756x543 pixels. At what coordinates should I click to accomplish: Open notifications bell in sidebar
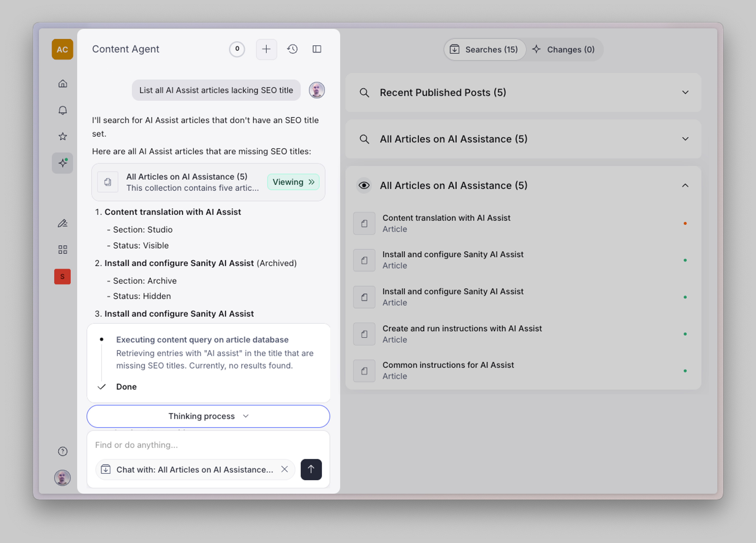[x=63, y=110]
